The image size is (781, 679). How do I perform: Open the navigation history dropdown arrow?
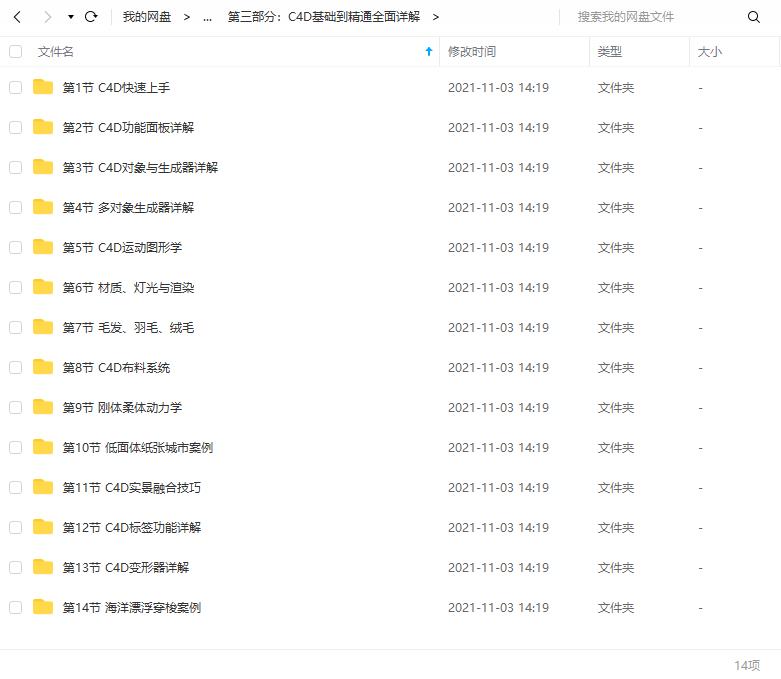(71, 17)
